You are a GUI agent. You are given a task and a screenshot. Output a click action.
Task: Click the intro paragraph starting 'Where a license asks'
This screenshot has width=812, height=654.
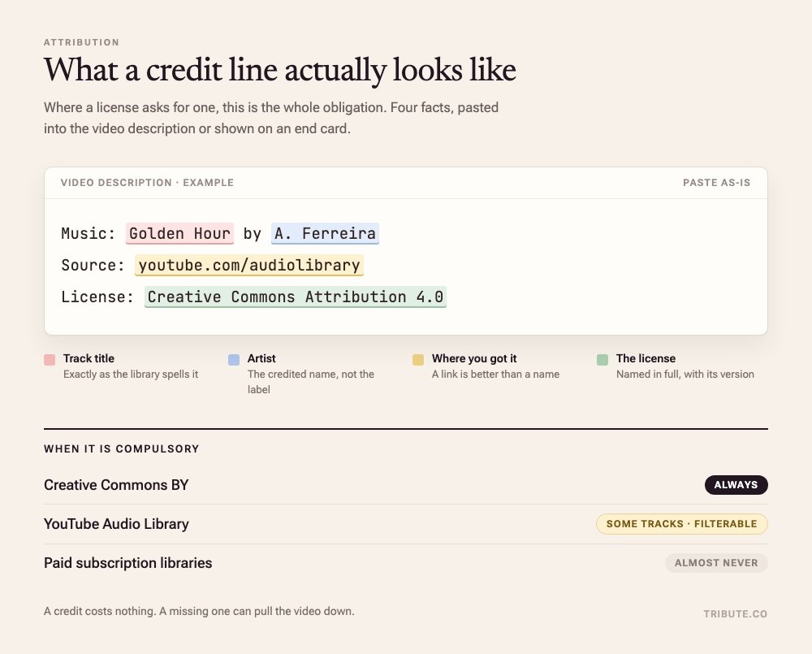271,118
